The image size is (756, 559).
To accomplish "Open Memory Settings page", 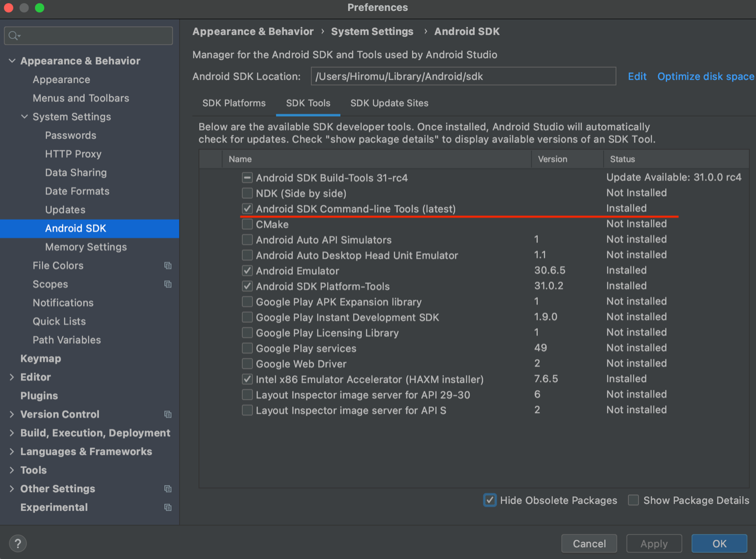I will pyautogui.click(x=86, y=247).
